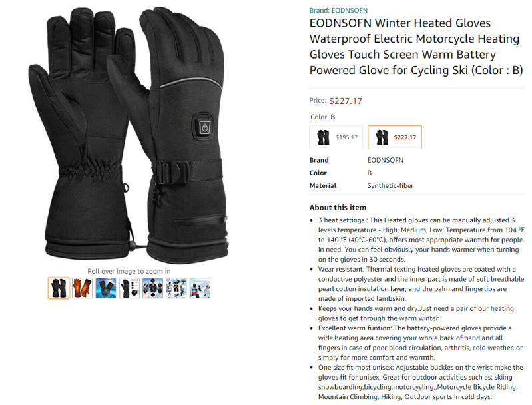Open the fourth thumbnail with heat level dots
Viewport: 532px width, 405px height.
129,288
